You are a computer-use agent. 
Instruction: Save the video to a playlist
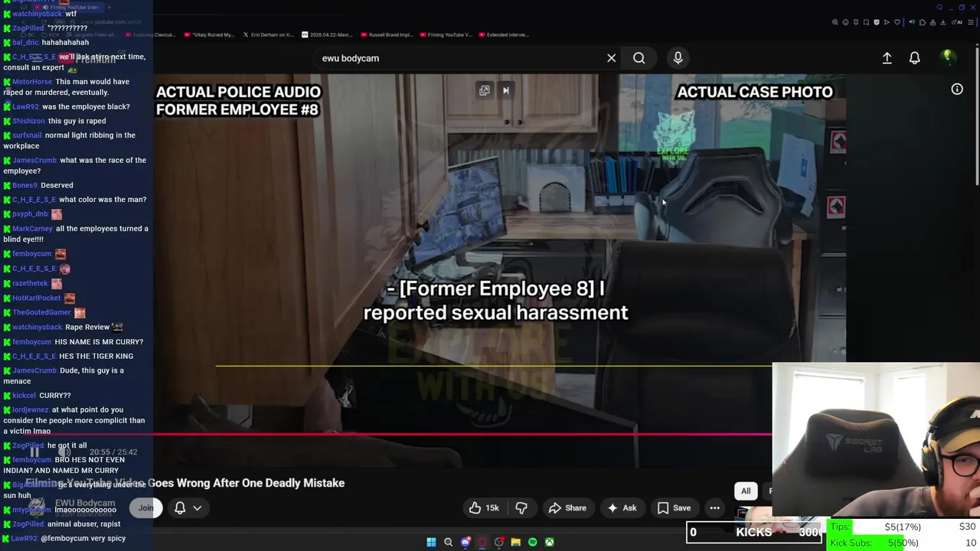click(674, 508)
